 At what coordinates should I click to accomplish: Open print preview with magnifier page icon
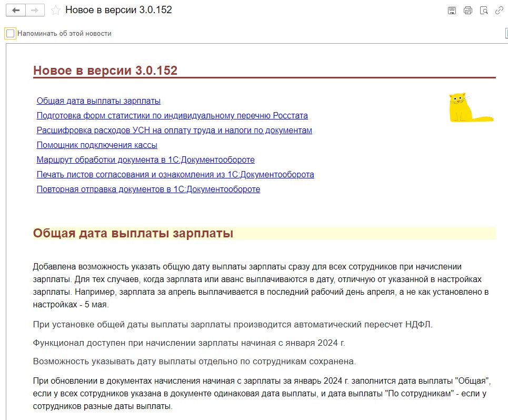(484, 11)
